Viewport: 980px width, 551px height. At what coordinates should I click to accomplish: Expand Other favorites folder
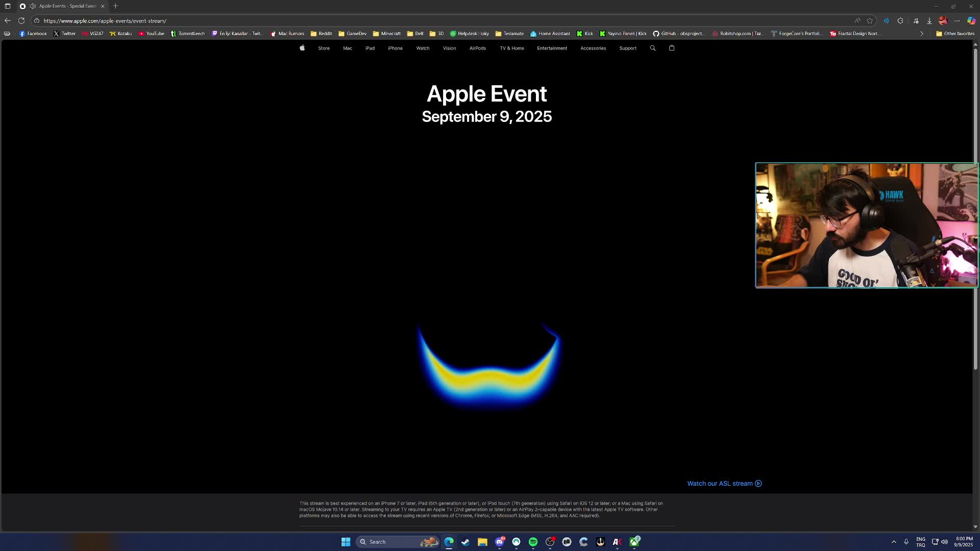[955, 34]
